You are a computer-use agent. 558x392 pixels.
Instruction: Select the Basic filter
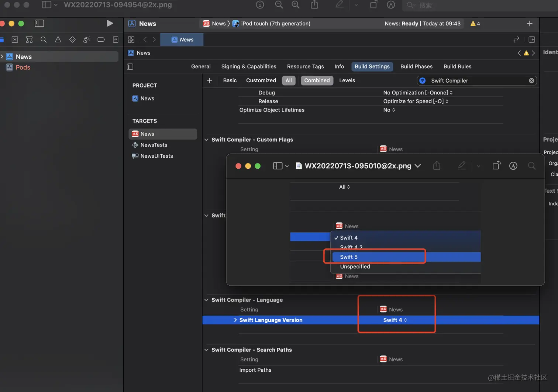(230, 80)
